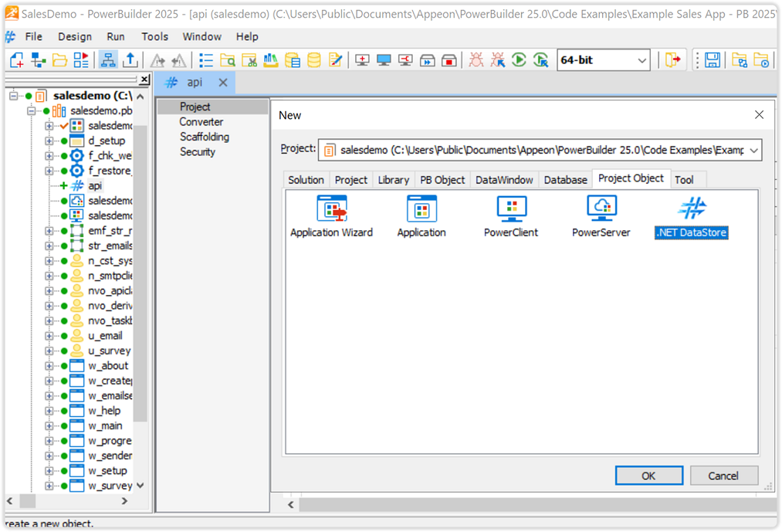
Task: Open the Help menu
Action: click(247, 36)
